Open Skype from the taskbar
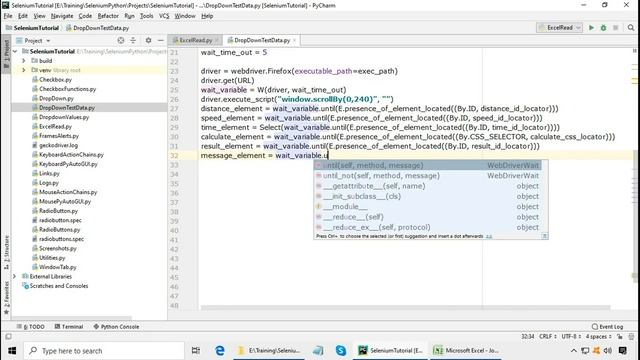 (x=340, y=351)
